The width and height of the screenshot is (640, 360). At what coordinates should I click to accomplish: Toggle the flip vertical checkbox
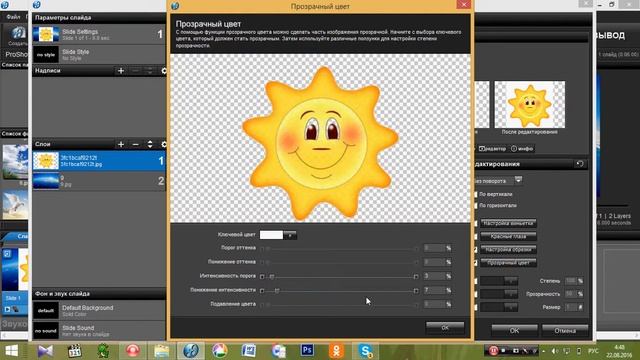(476, 194)
